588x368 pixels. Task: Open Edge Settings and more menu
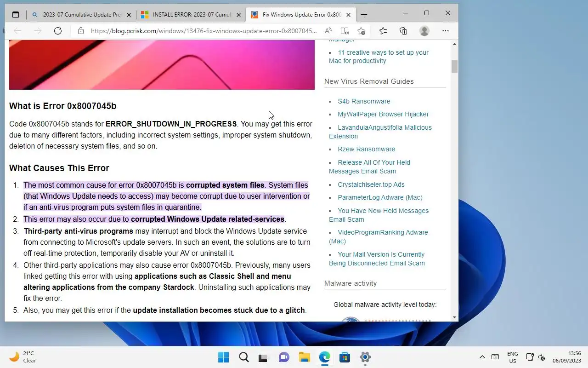click(446, 31)
